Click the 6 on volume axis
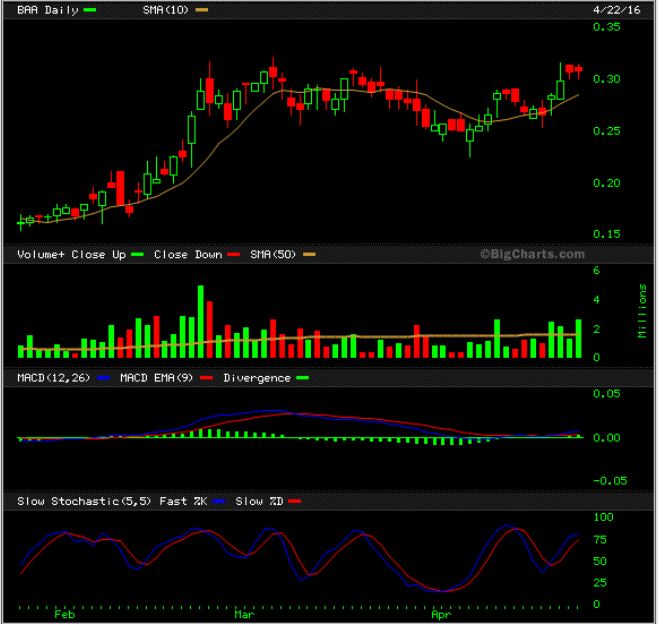This screenshot has height=624, width=658. click(596, 270)
